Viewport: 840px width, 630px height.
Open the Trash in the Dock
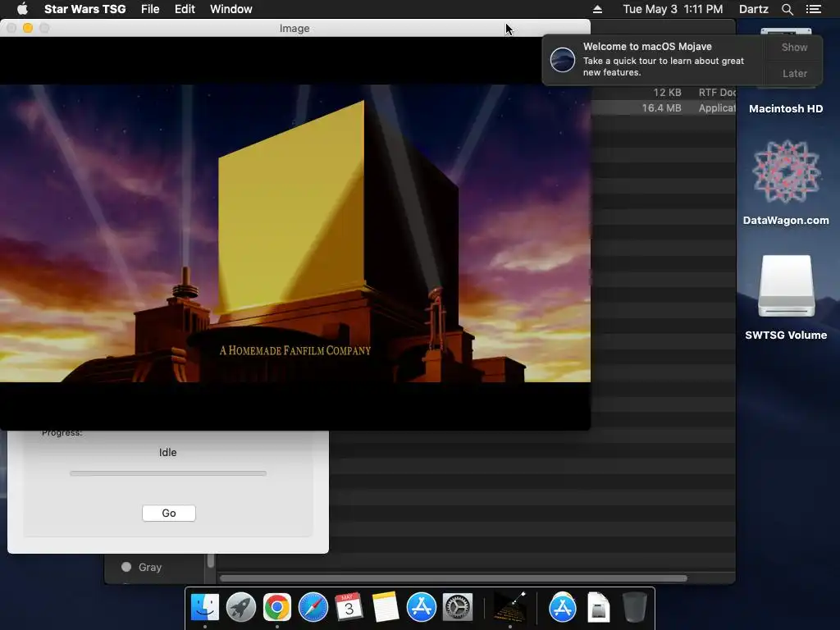pos(634,608)
